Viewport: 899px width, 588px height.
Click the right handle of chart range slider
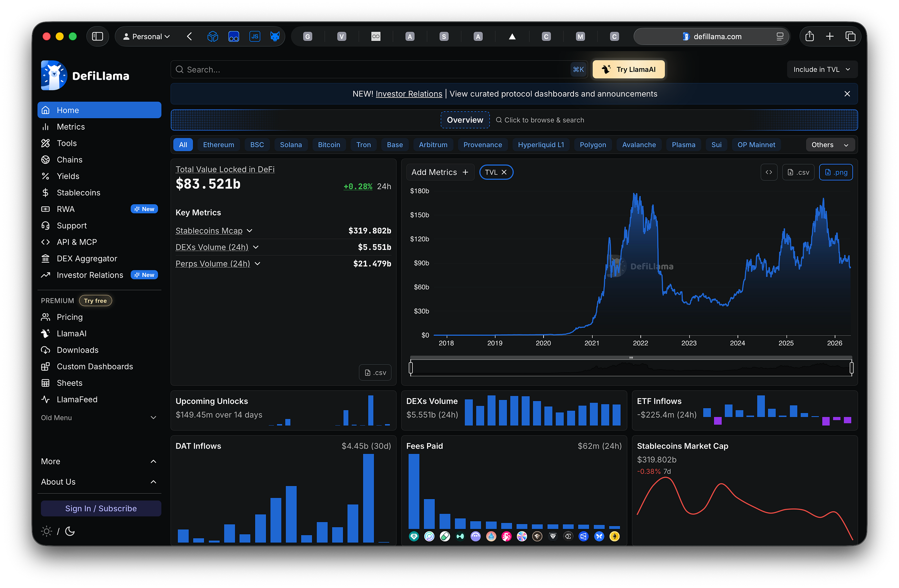(852, 367)
